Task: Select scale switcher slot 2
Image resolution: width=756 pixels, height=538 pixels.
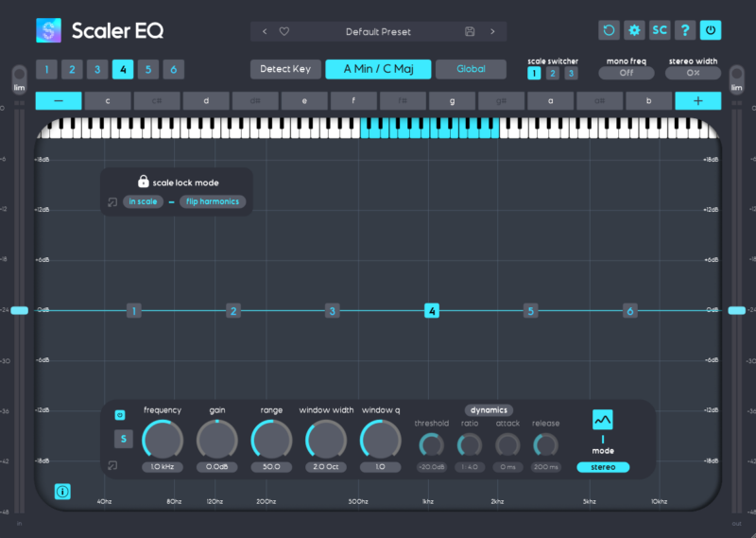Action: pyautogui.click(x=553, y=73)
